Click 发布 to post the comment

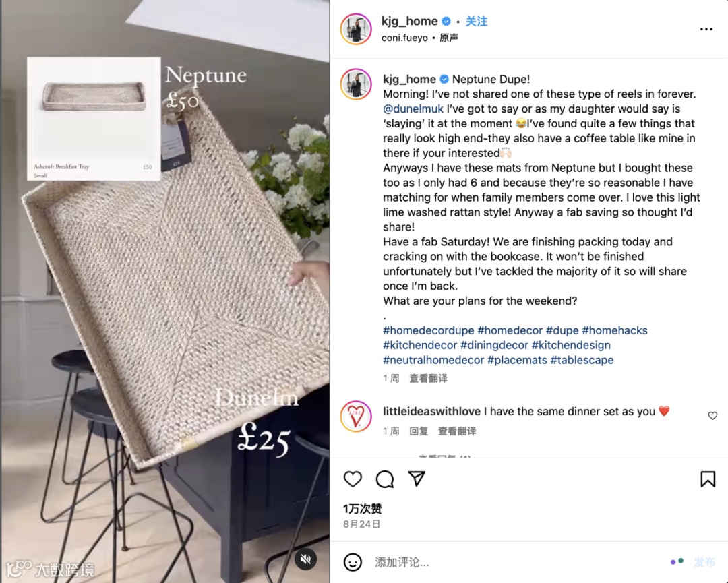[x=704, y=562]
